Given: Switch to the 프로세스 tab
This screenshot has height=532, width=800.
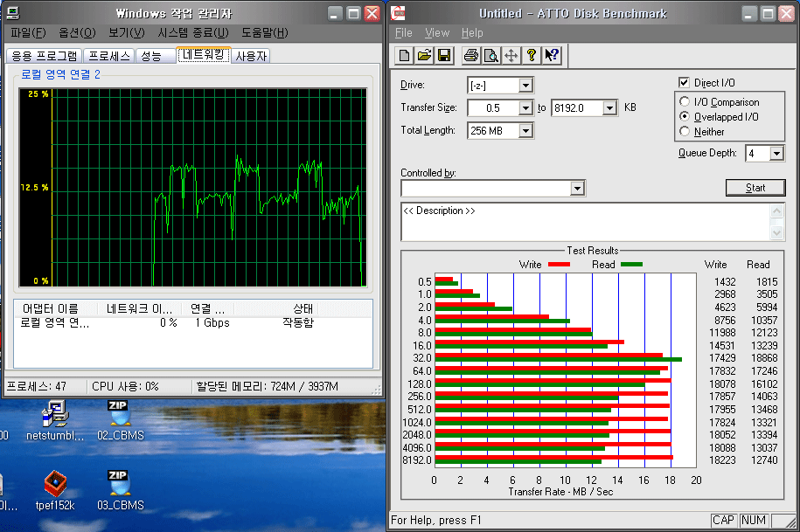Looking at the screenshot, I should point(109,56).
